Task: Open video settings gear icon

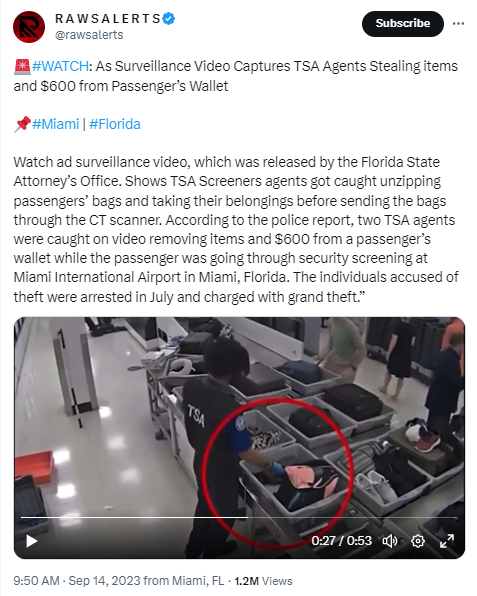Action: click(418, 541)
